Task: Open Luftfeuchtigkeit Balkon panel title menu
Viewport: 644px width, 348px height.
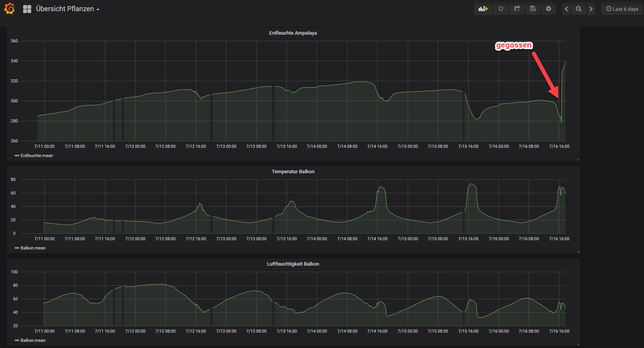Action: pos(293,264)
